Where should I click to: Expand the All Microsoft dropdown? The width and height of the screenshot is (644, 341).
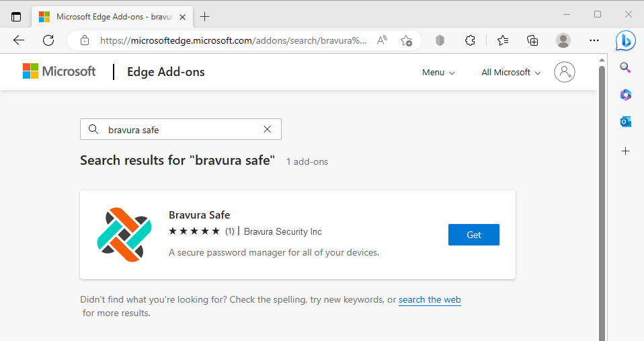pos(511,73)
